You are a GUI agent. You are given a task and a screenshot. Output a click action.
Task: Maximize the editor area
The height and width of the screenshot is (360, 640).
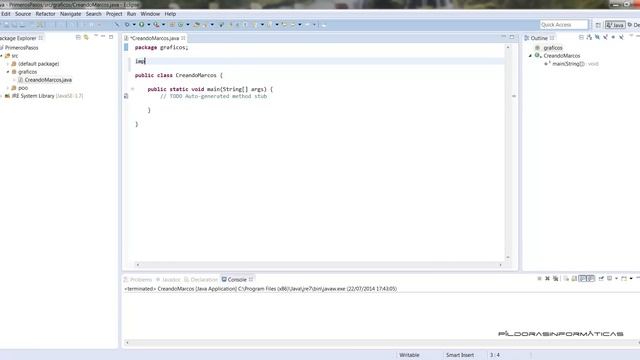pyautogui.click(x=512, y=37)
